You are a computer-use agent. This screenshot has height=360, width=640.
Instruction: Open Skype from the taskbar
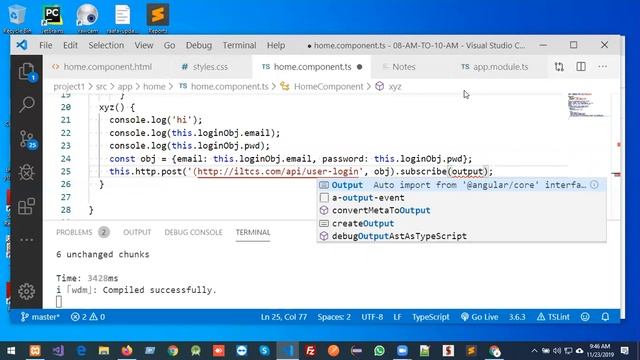click(264, 351)
